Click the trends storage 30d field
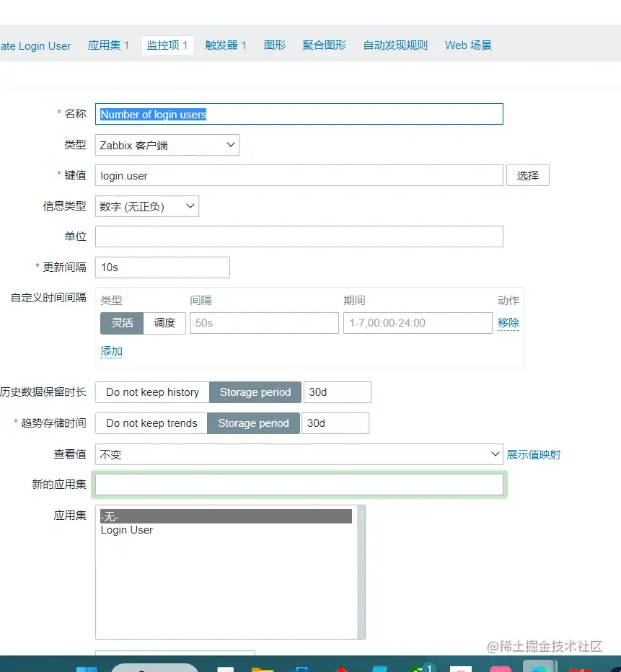The width and height of the screenshot is (621, 672). coord(335,423)
